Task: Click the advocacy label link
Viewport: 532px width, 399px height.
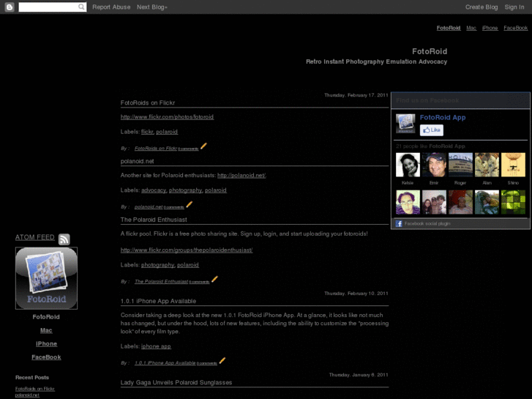Action: tap(154, 190)
